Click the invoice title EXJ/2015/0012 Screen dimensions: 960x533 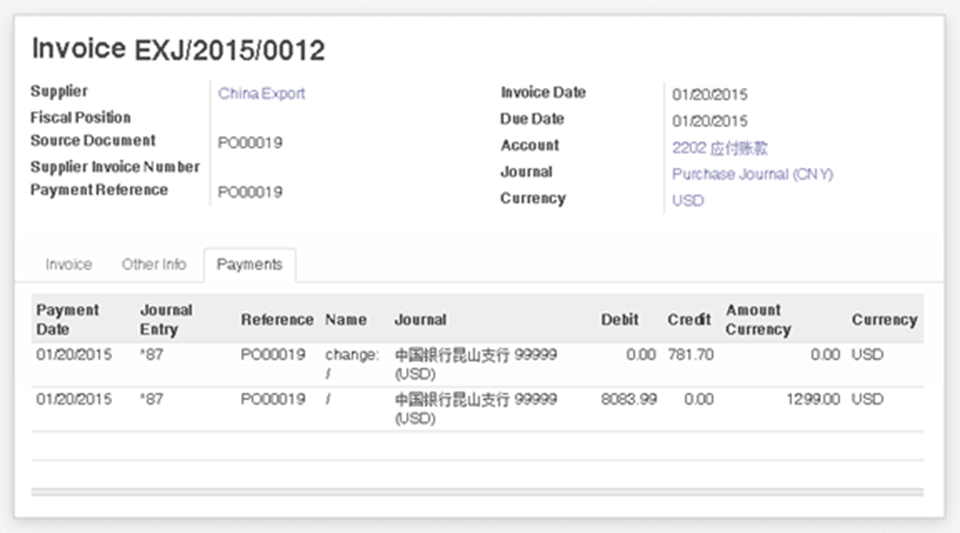point(230,50)
